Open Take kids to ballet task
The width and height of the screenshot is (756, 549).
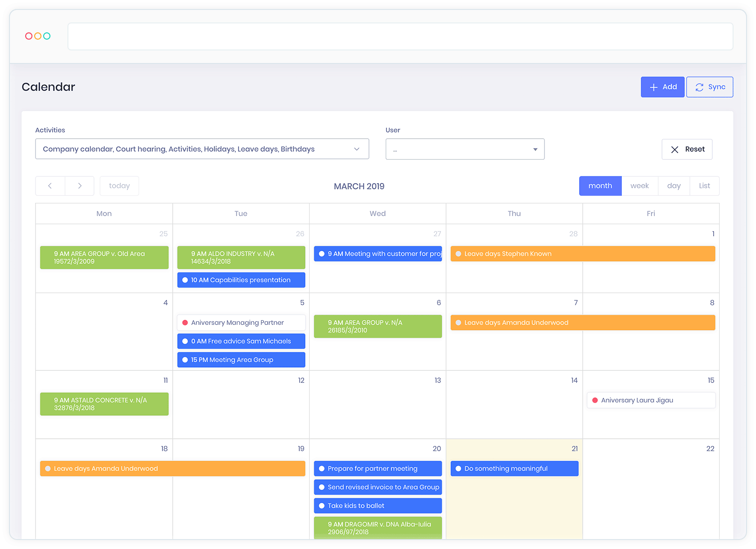378,506
